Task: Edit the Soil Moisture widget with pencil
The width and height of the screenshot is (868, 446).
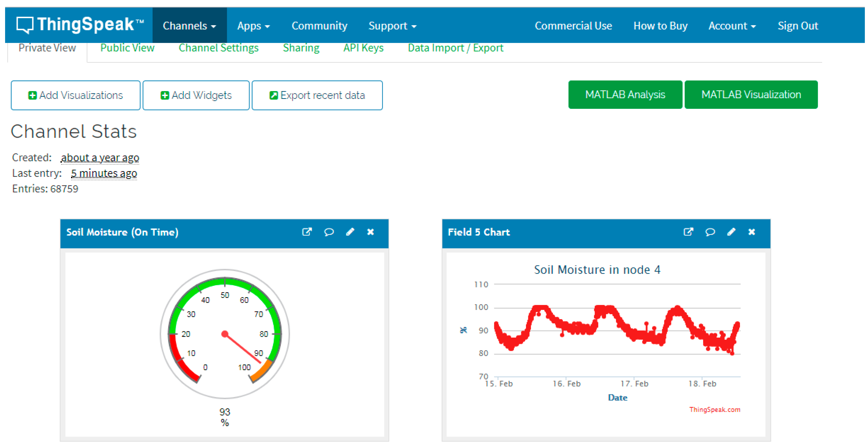Action: pos(350,232)
